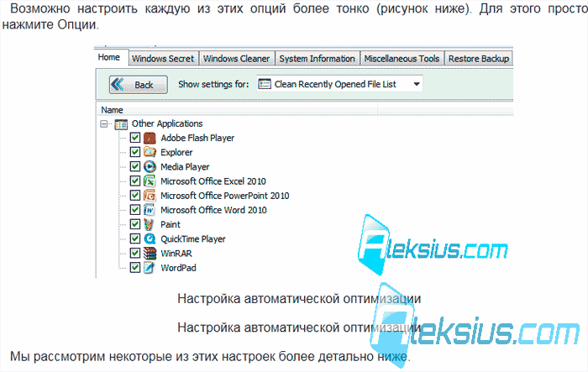Select Microsoft Office Excel 2010 label

tap(213, 181)
